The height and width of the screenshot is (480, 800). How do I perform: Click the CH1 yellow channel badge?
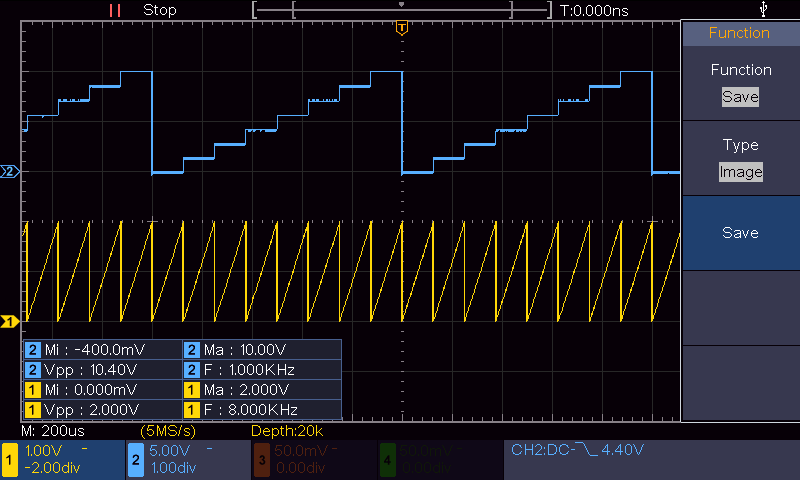9,460
